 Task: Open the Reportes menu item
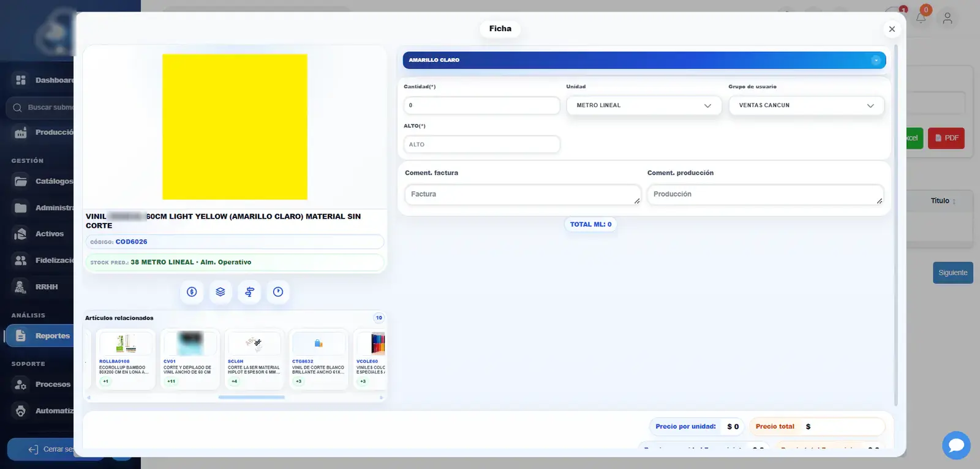(40, 336)
